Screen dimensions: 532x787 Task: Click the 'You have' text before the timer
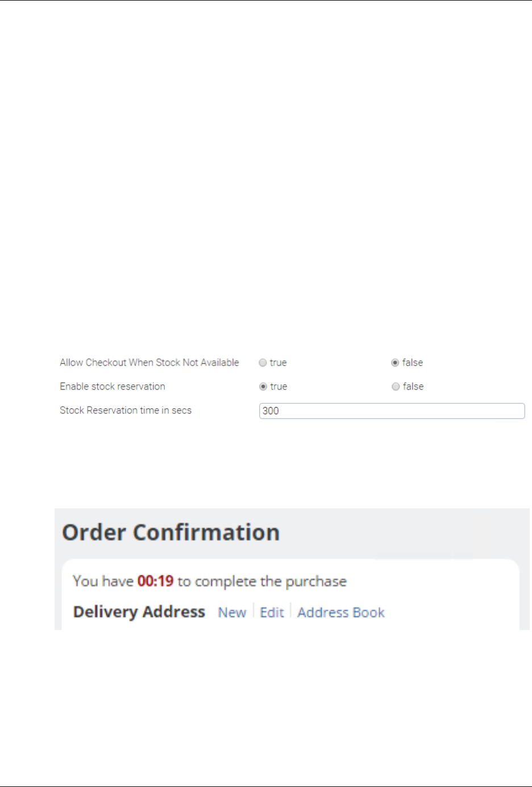tap(103, 581)
